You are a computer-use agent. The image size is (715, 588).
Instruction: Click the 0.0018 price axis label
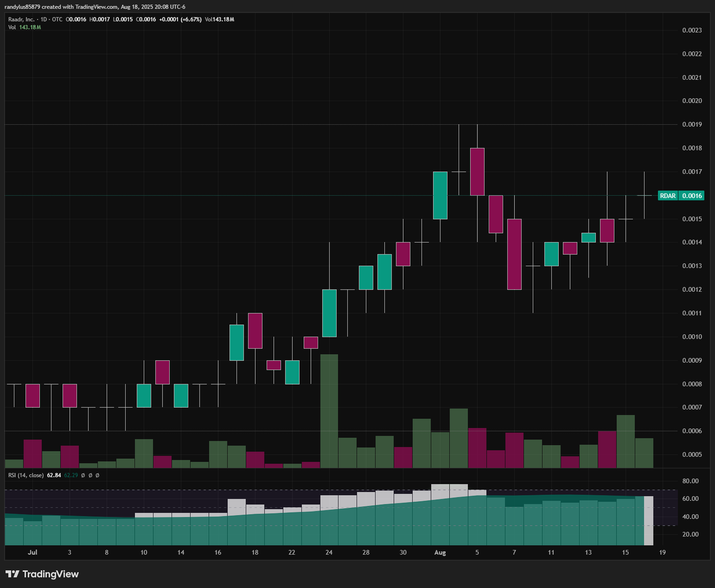(691, 148)
